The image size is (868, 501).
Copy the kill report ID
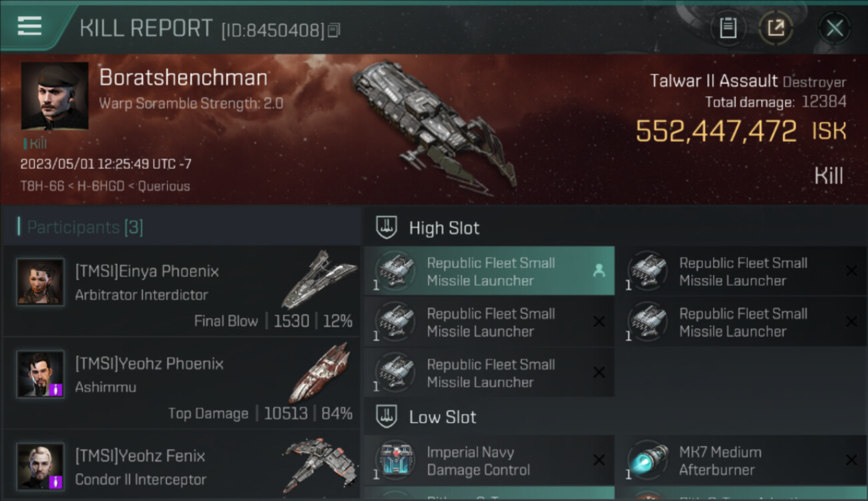point(334,30)
